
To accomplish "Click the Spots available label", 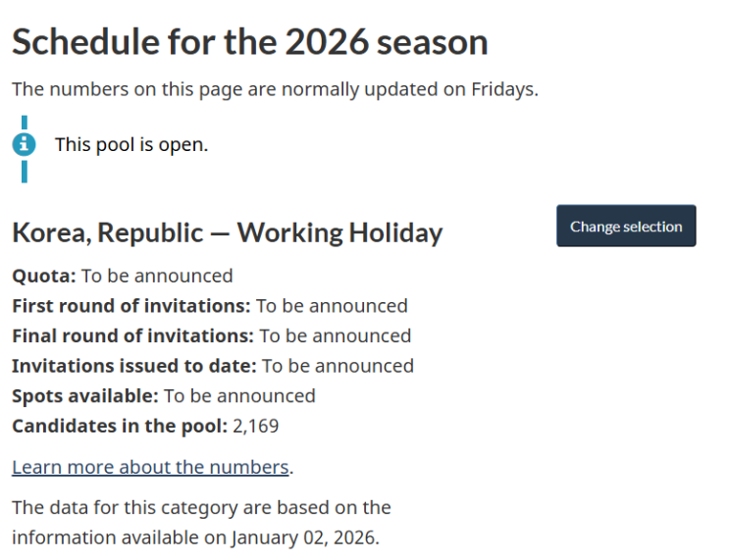I will [x=84, y=396].
